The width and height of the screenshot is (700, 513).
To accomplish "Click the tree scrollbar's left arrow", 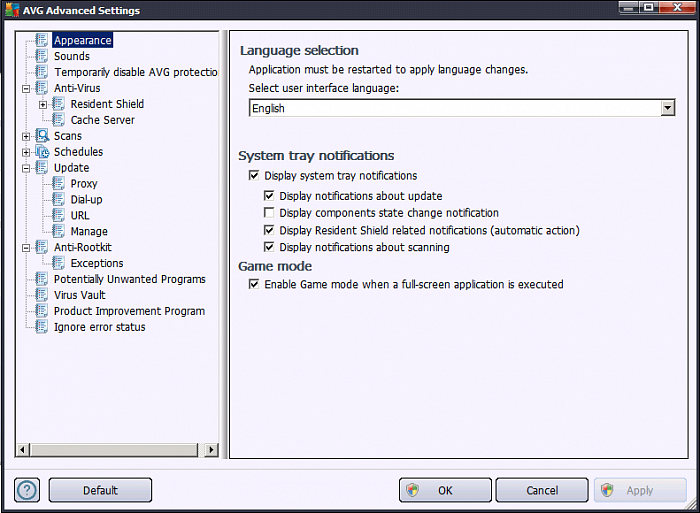I will pos(23,450).
